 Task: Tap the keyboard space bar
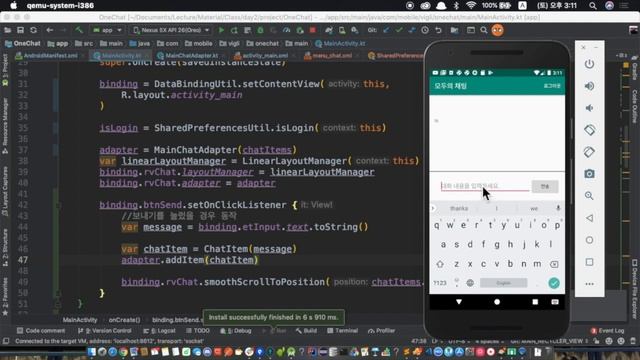[x=503, y=283]
